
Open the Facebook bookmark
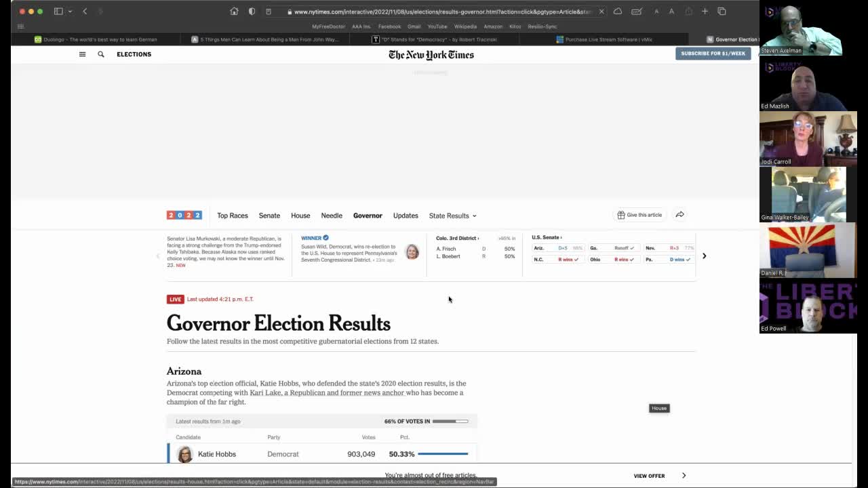coord(389,26)
